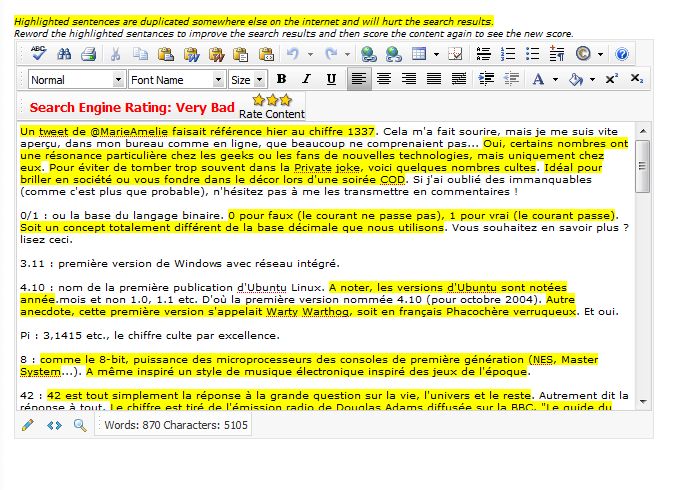Expand the Insert Symbol dropdown arrow

pyautogui.click(x=601, y=54)
